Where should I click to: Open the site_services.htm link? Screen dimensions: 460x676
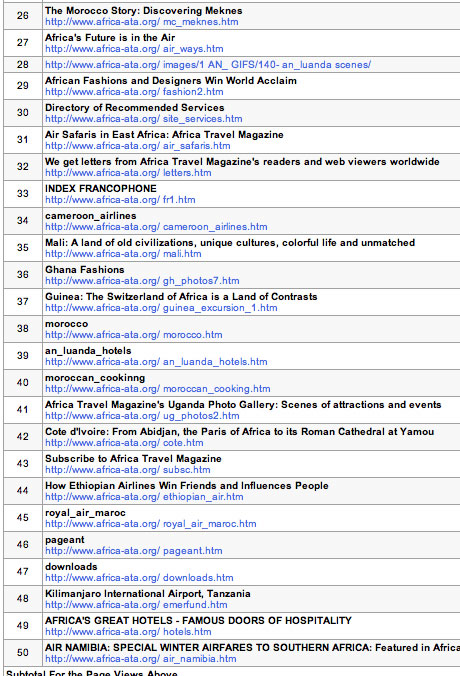coord(144,119)
